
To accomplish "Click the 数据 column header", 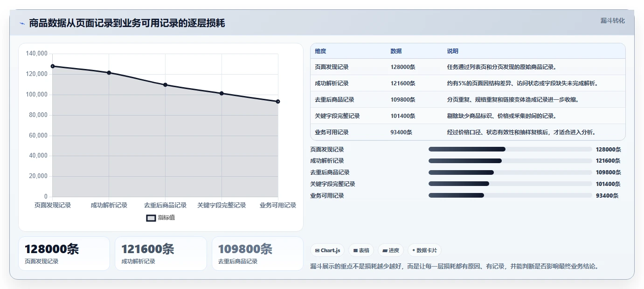I will (x=396, y=51).
